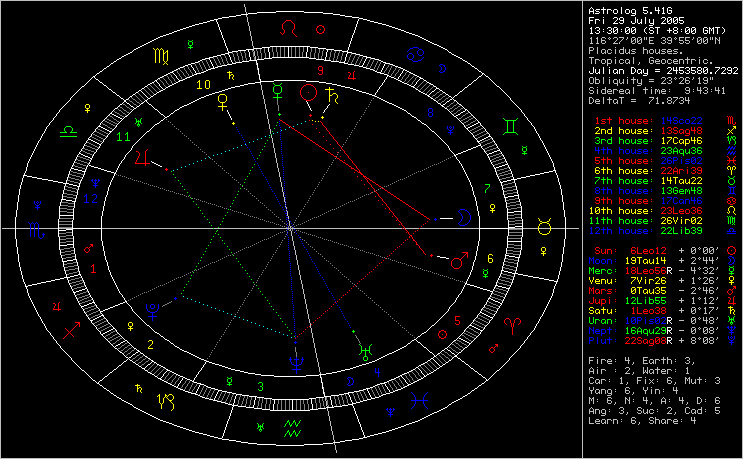The width and height of the screenshot is (743, 459).
Task: Click the blue Cancer sign on outer ring
Action: (414, 52)
